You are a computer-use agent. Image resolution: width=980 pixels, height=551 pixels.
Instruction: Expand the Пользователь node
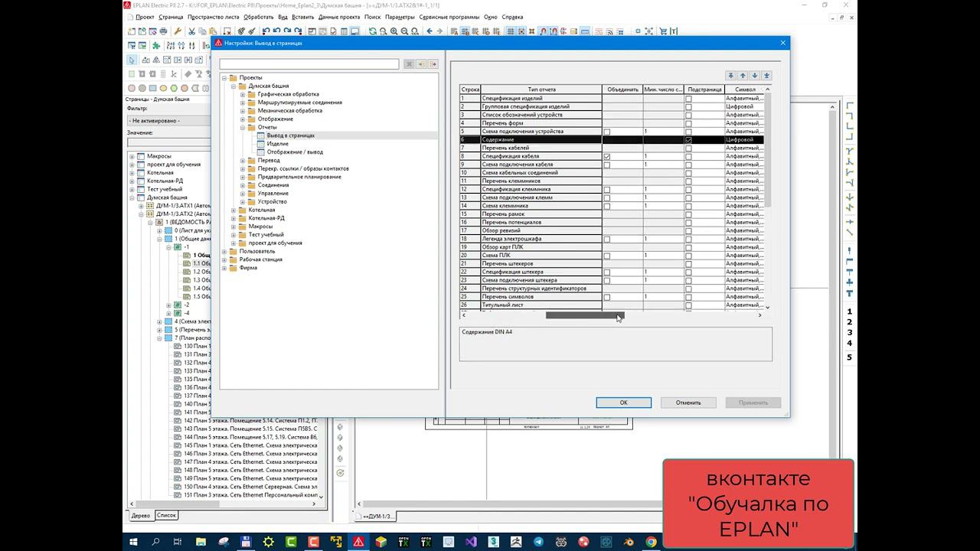224,251
